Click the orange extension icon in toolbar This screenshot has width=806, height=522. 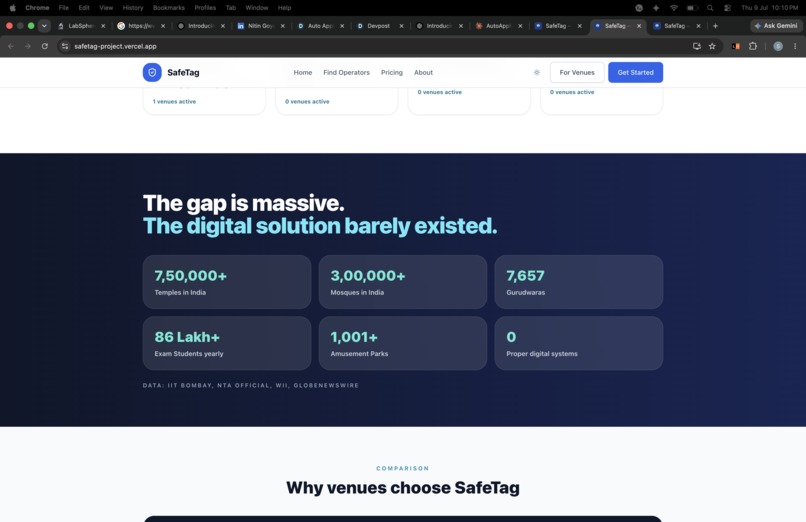(736, 46)
